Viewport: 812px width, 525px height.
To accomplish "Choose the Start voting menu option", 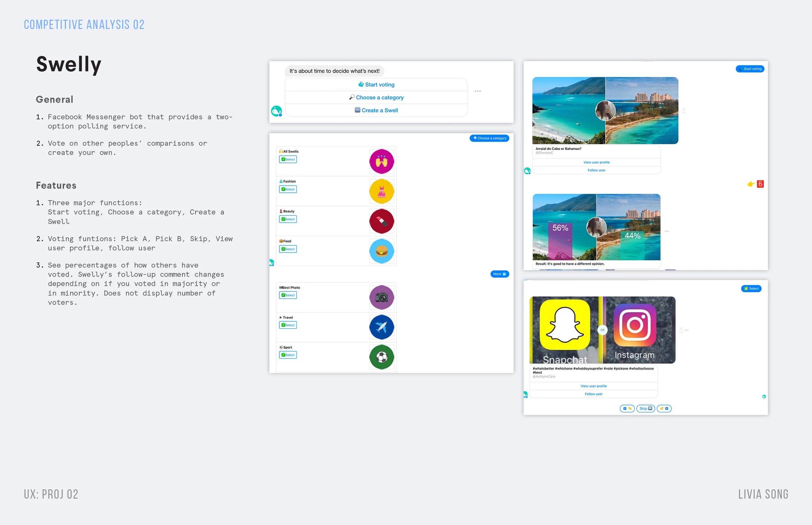I will pos(376,85).
